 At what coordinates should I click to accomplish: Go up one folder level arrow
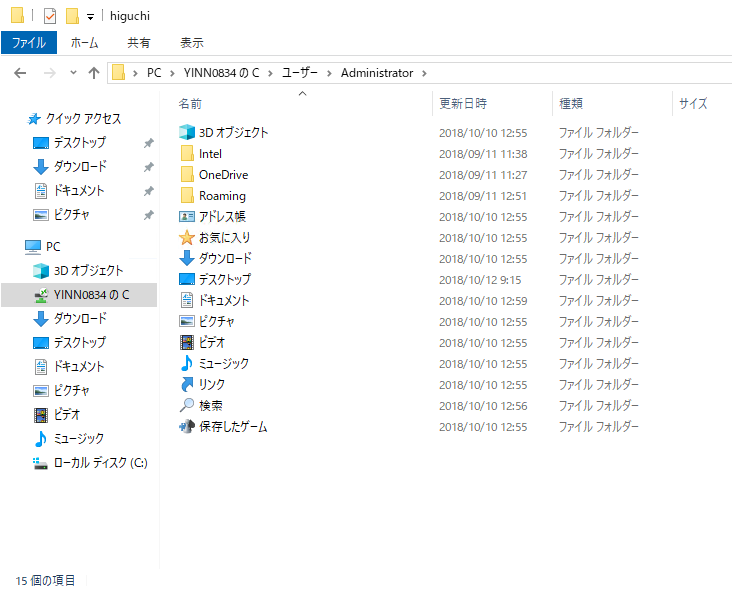[x=94, y=73]
